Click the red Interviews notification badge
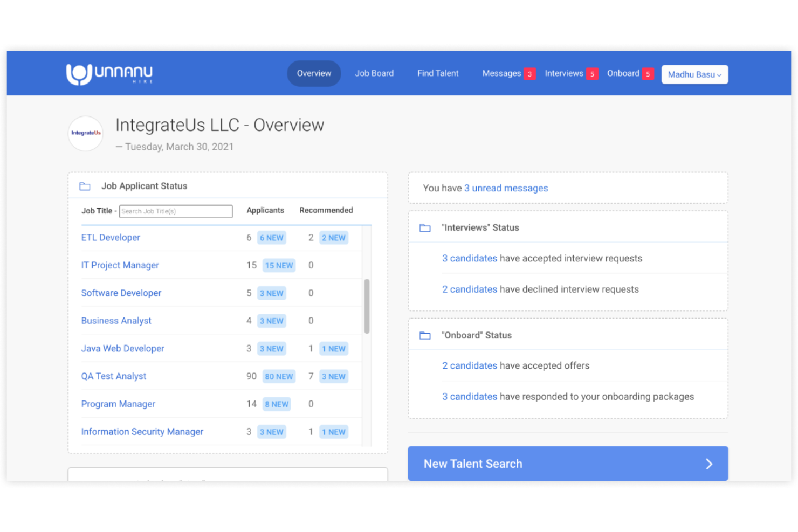 click(x=593, y=74)
